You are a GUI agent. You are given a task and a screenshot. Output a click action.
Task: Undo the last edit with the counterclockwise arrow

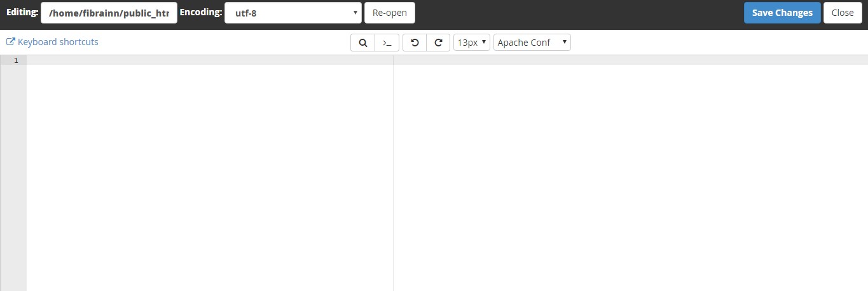click(415, 43)
